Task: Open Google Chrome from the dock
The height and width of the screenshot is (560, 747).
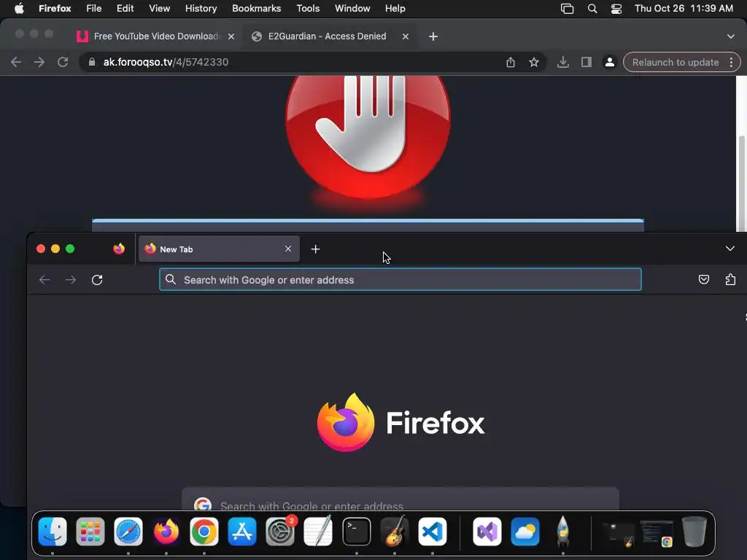Action: point(204,532)
